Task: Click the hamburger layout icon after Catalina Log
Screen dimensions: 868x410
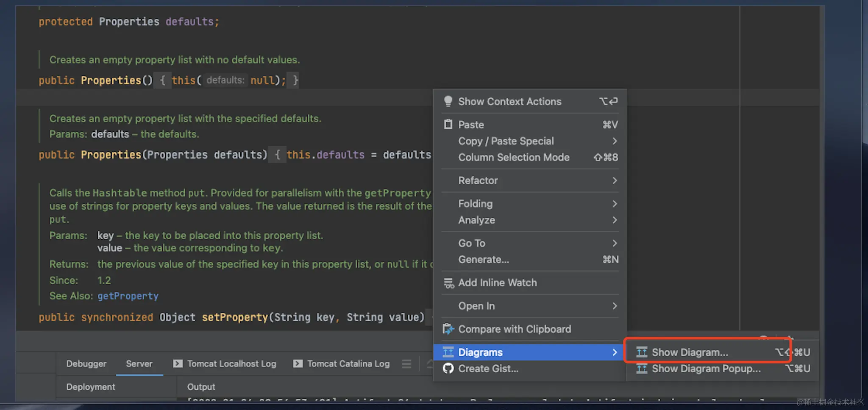Action: pyautogui.click(x=406, y=364)
